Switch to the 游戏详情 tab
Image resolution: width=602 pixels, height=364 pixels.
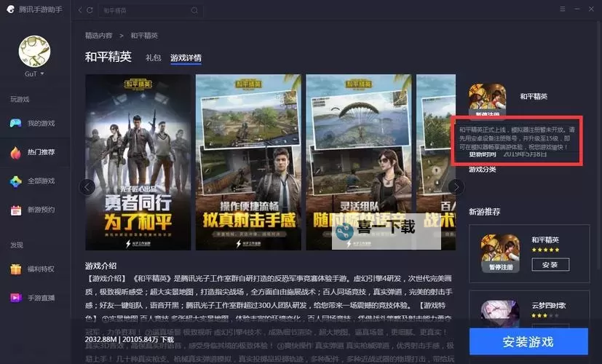pyautogui.click(x=186, y=58)
